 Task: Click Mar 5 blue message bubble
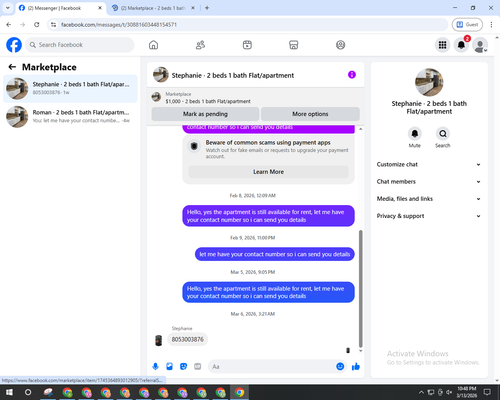tap(268, 292)
